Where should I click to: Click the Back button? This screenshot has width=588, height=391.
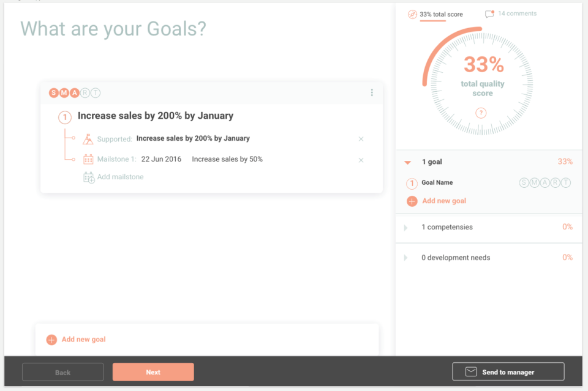click(x=62, y=372)
